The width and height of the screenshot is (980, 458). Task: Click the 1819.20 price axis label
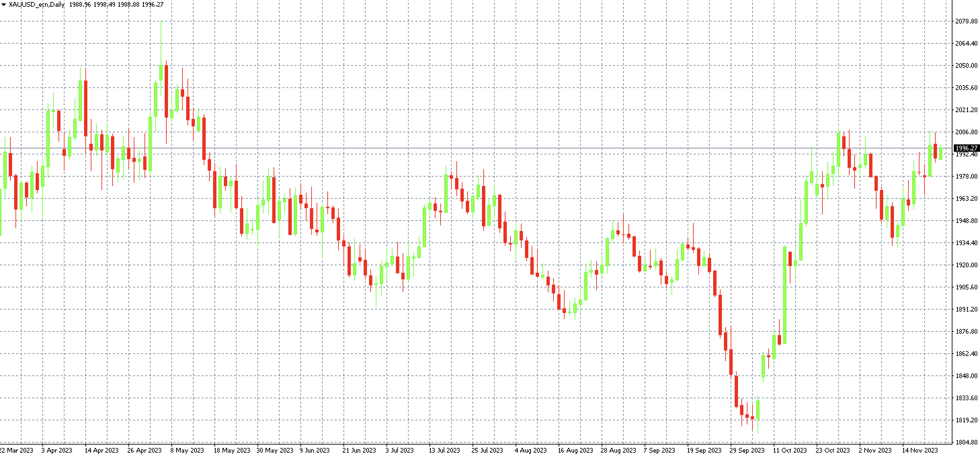966,420
